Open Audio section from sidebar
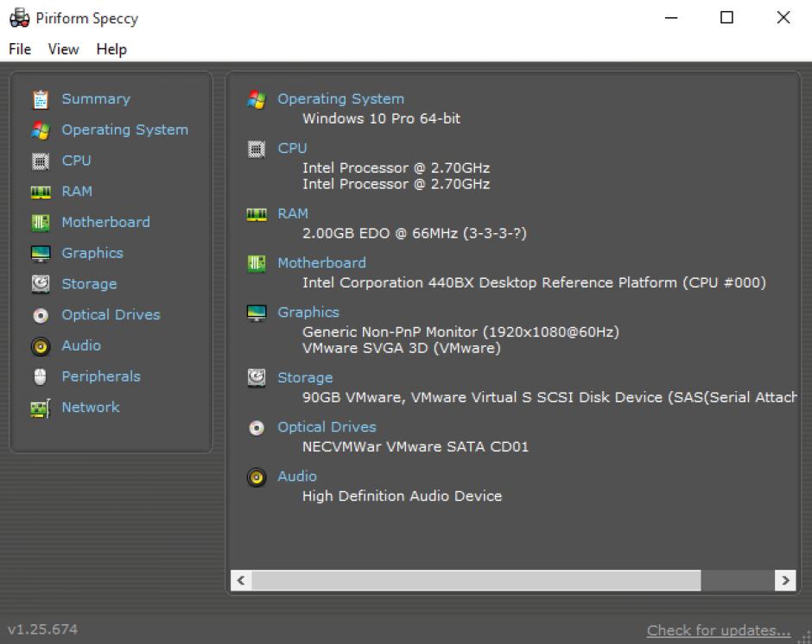The width and height of the screenshot is (812, 644). 81,345
